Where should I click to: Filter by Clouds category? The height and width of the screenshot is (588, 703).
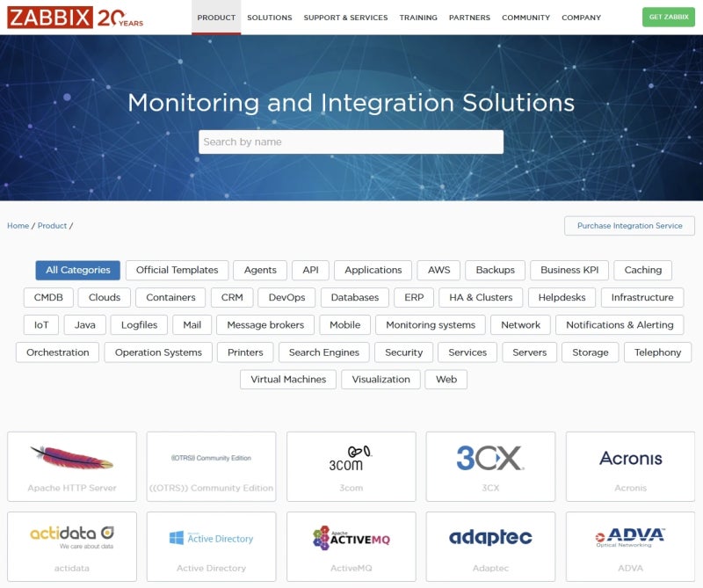point(105,297)
